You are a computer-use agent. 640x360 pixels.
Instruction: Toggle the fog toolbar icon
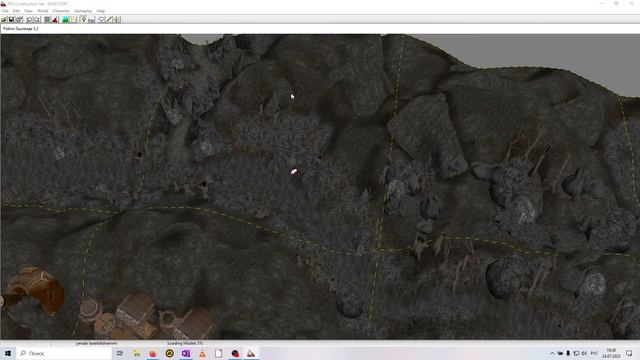point(91,20)
